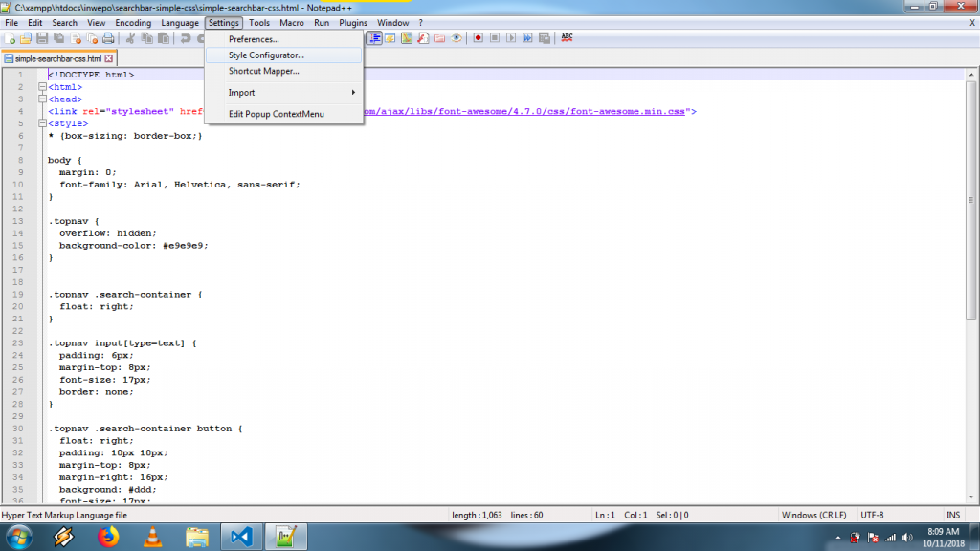Click the Windows Start button

[x=19, y=537]
